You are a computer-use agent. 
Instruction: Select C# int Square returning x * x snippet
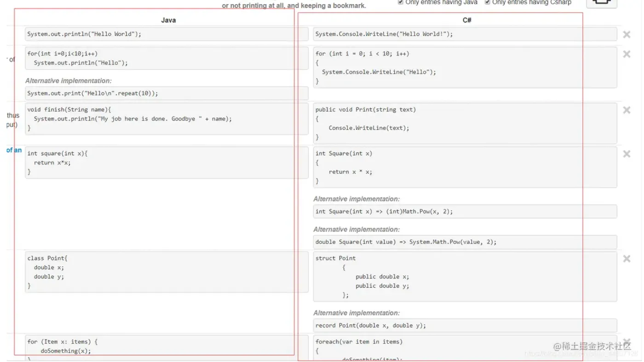click(465, 167)
